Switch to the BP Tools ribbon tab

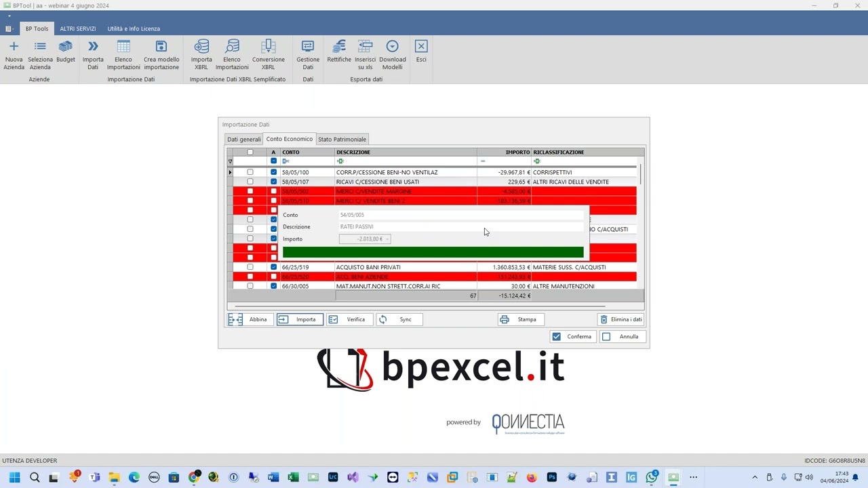pyautogui.click(x=37, y=28)
